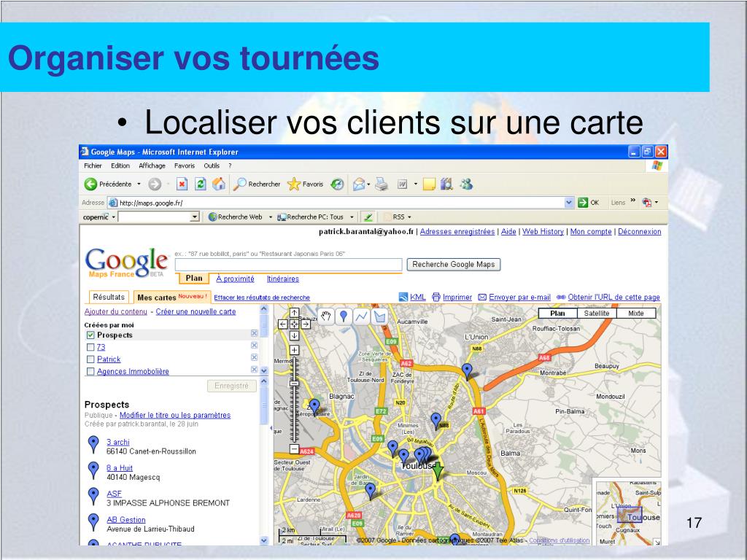Check the Agences Immobolière checkbox

click(x=90, y=371)
